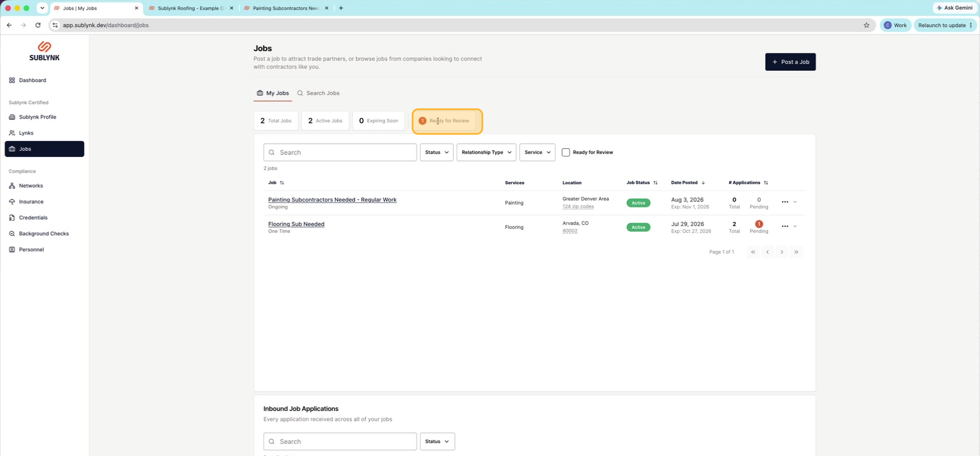Expand the Flooring Sub Needed row

tap(795, 227)
